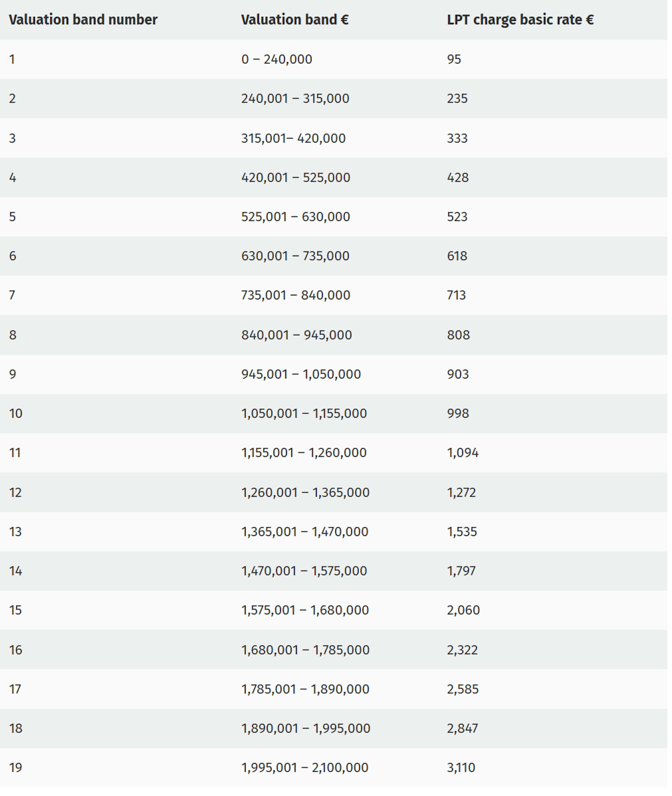Click the LPT charge value 998
The height and width of the screenshot is (796, 672).
(x=458, y=414)
